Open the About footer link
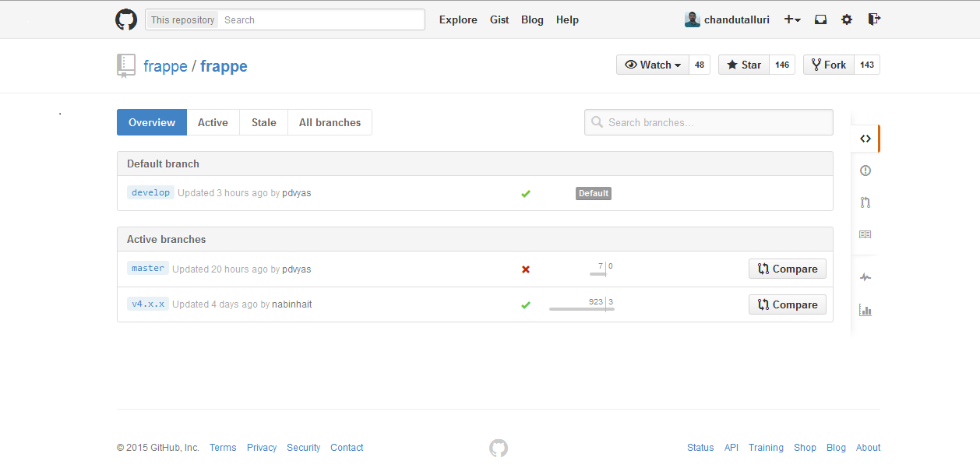 tap(868, 448)
